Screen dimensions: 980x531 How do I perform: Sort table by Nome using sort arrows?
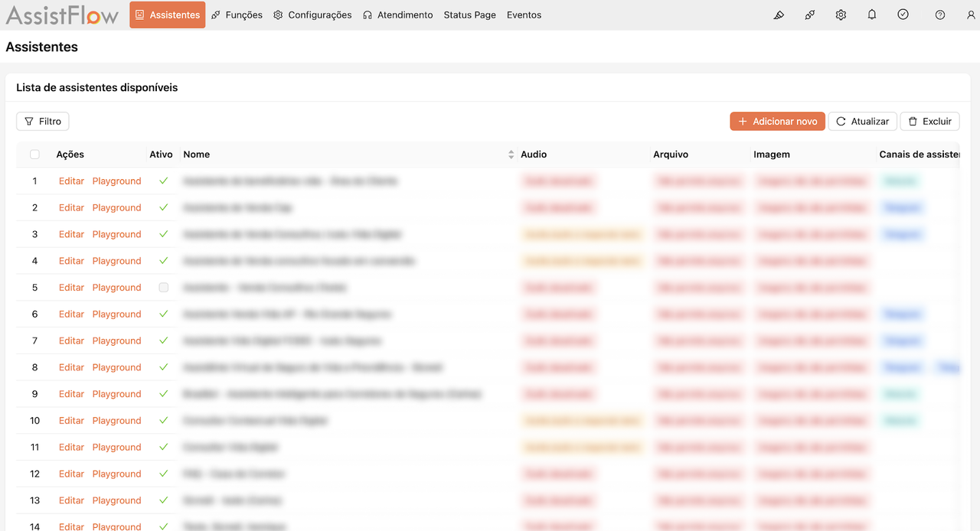pos(511,155)
